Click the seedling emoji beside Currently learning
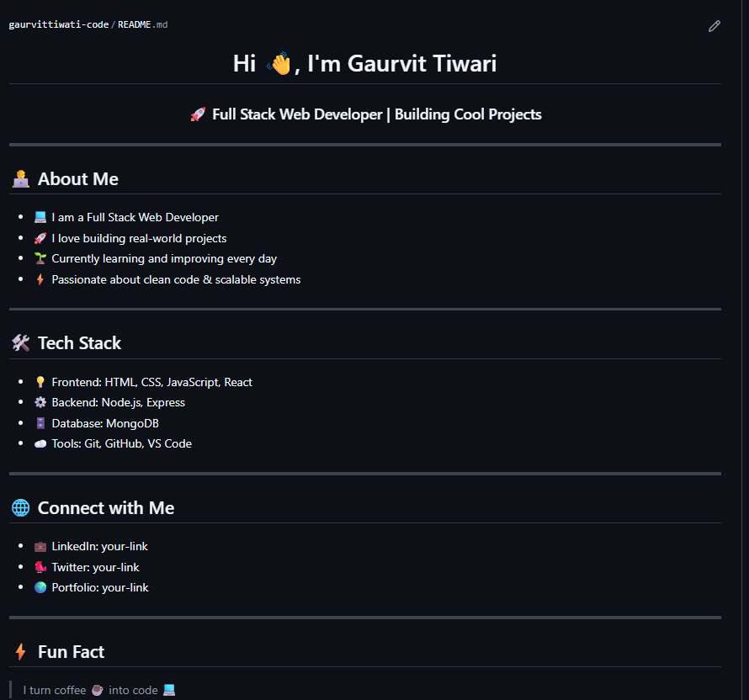The image size is (749, 700). click(40, 259)
